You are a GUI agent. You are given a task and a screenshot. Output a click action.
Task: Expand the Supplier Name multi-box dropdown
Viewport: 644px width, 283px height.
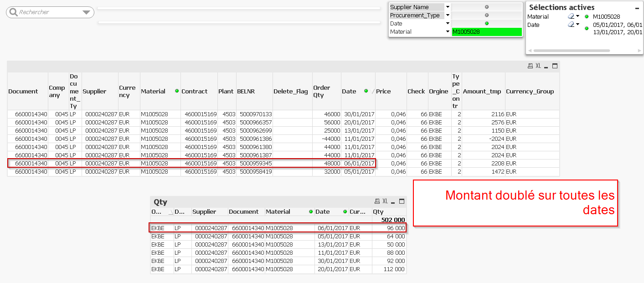(448, 7)
